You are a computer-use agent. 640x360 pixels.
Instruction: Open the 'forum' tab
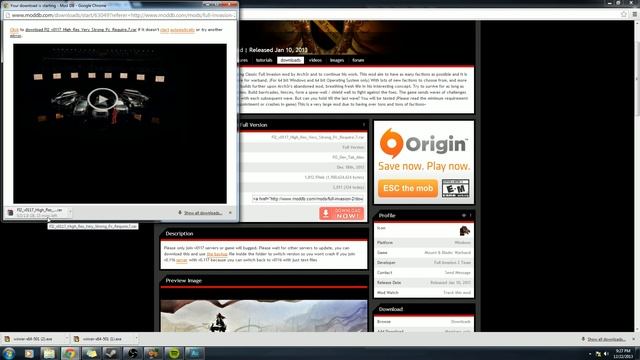click(358, 60)
